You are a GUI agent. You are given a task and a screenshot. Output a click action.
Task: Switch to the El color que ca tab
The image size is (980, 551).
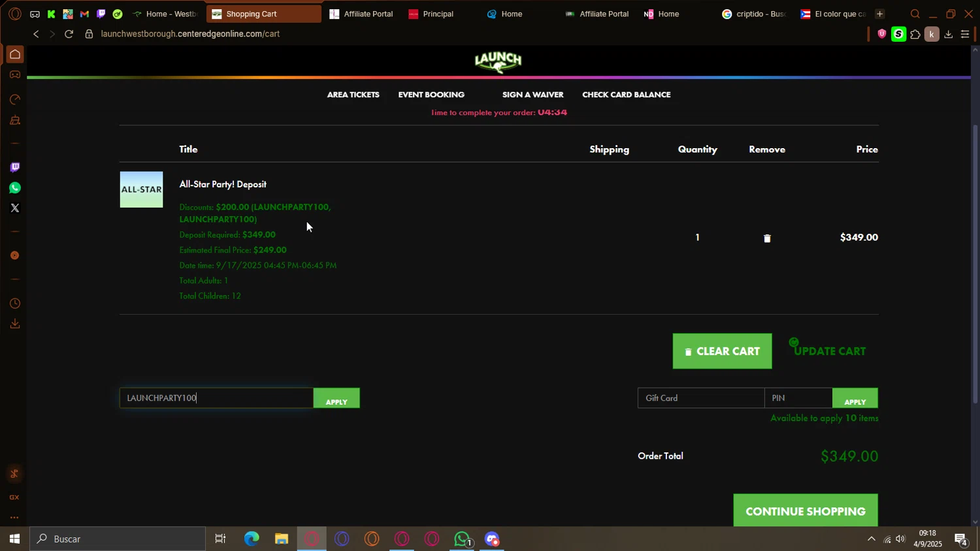pyautogui.click(x=833, y=14)
